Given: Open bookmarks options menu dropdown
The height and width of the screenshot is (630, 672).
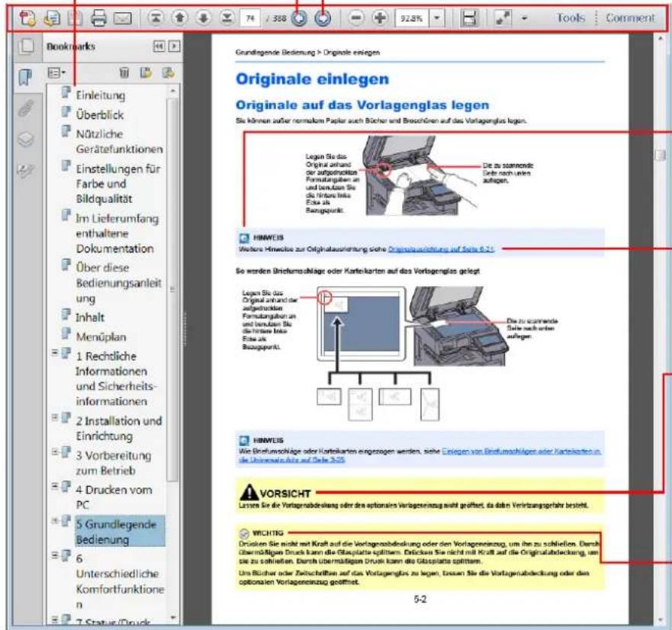Looking at the screenshot, I should [x=56, y=72].
